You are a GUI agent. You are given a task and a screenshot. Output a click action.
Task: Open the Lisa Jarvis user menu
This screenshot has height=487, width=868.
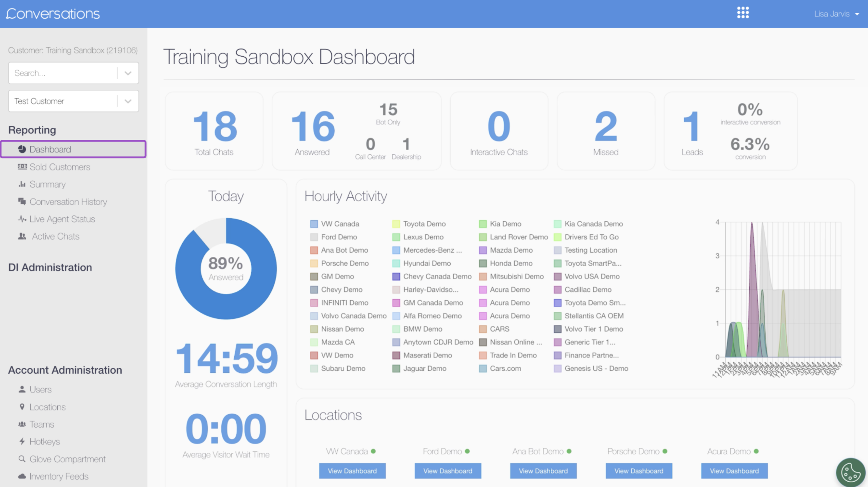[836, 14]
